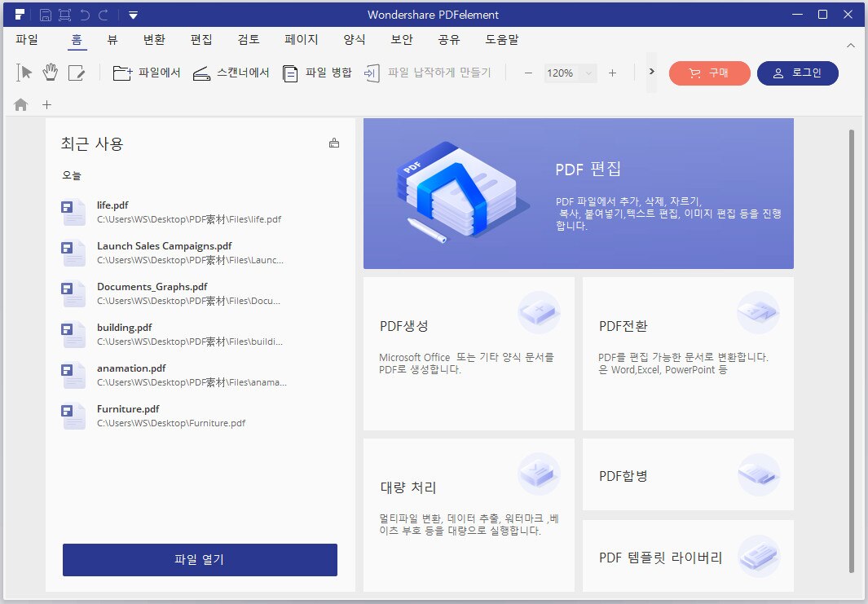Screen dimensions: 868x604
Task: Create PDF from scanner with 스캐너에서
Action: point(231,73)
